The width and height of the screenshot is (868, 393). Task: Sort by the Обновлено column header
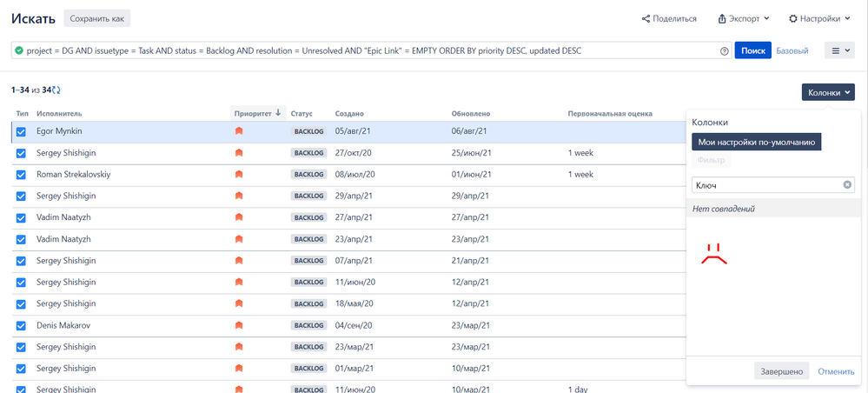click(471, 114)
